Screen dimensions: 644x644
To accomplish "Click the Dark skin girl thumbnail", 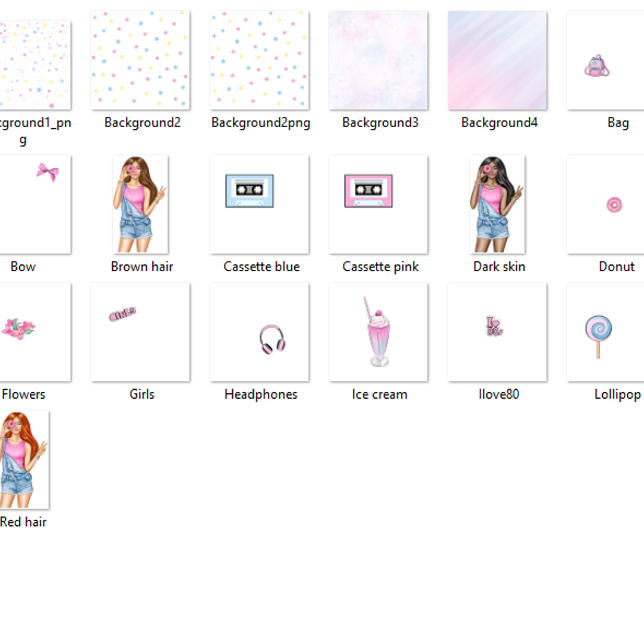I will coord(497,204).
